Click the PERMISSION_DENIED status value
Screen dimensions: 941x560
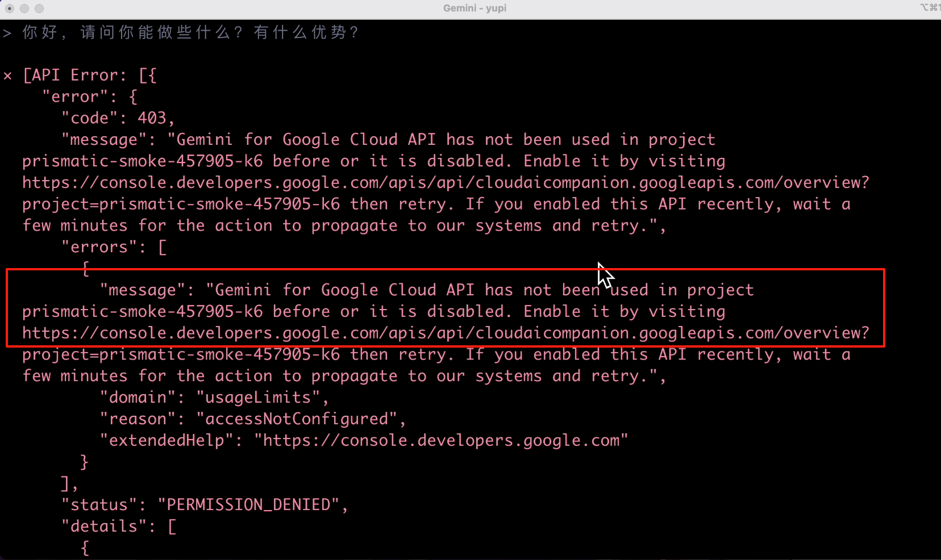(248, 505)
